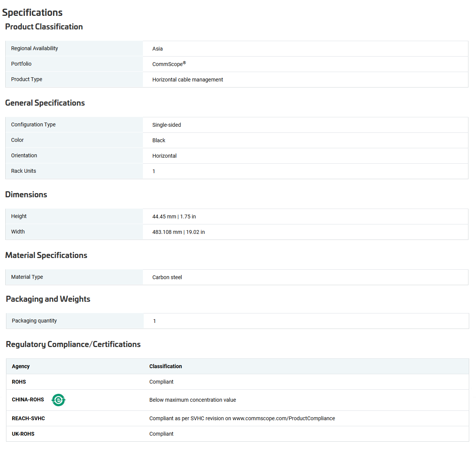Click the '483.108 mm | 19.02 in' width value

coord(179,232)
